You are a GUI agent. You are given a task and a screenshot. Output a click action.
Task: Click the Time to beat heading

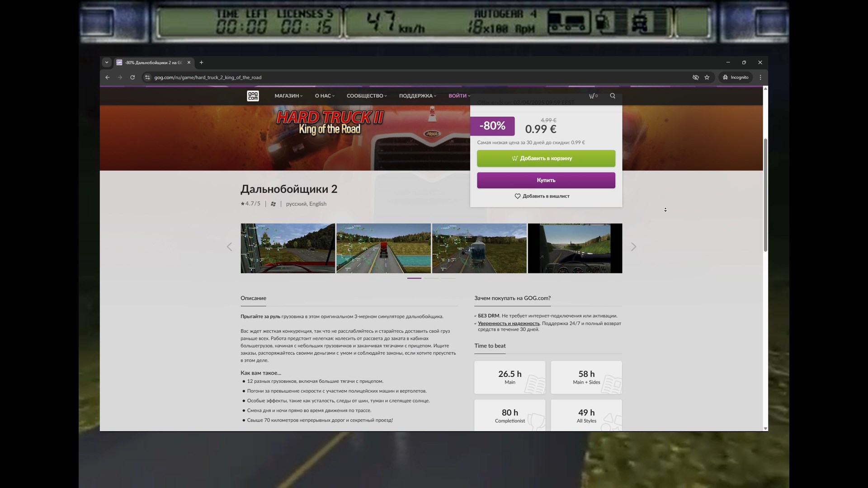[490, 346]
